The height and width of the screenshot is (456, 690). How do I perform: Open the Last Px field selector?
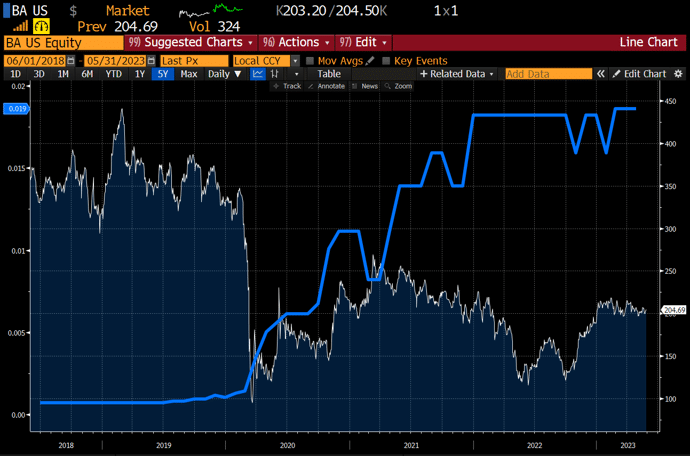(195, 61)
